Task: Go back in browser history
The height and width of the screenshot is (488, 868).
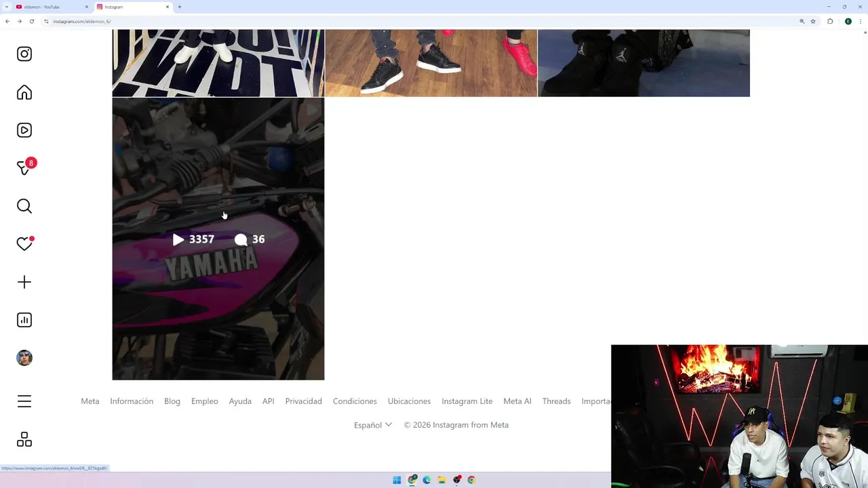Action: point(7,21)
